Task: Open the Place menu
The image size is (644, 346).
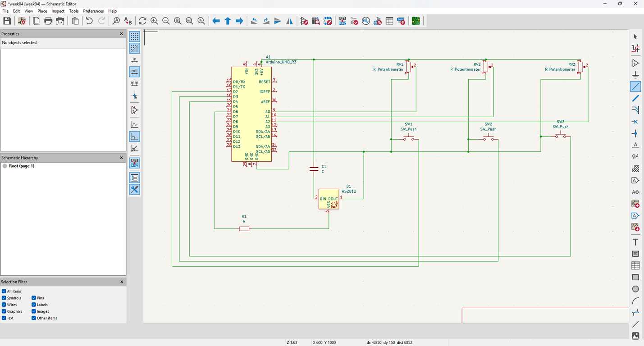Action: pos(42,11)
